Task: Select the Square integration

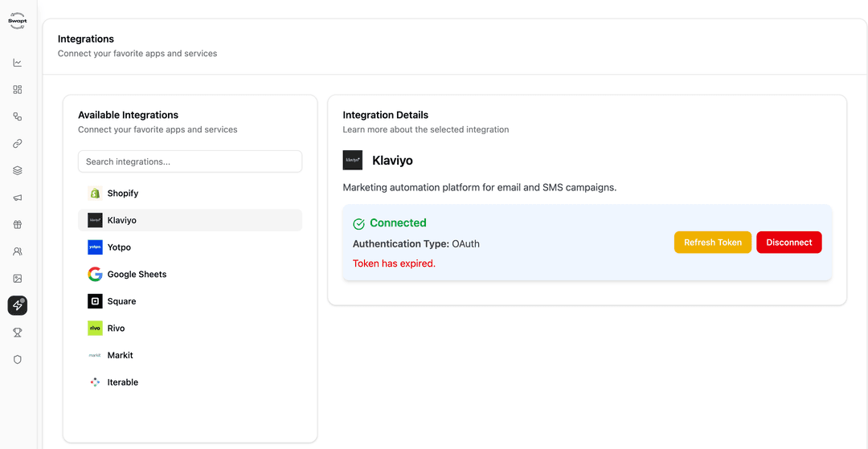Action: (x=121, y=301)
